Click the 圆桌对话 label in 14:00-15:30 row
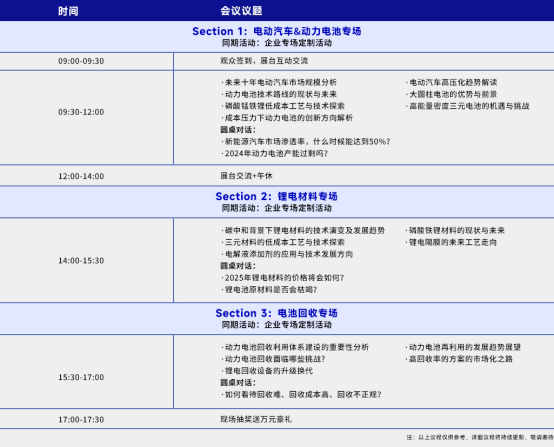 [x=238, y=266]
